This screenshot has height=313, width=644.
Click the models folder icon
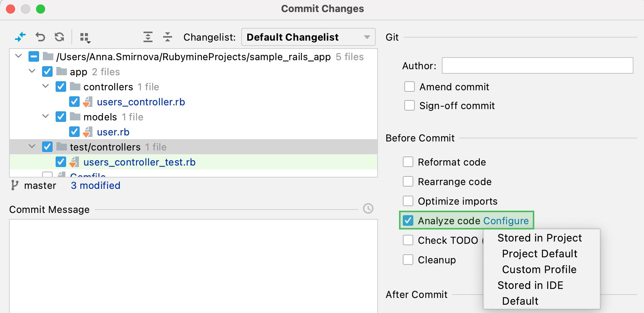click(x=75, y=117)
